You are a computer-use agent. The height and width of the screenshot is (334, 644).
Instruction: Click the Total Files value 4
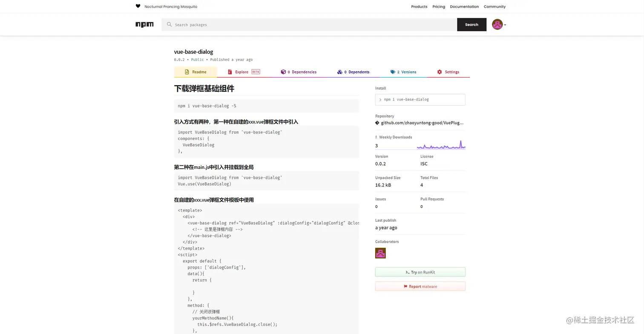click(422, 185)
